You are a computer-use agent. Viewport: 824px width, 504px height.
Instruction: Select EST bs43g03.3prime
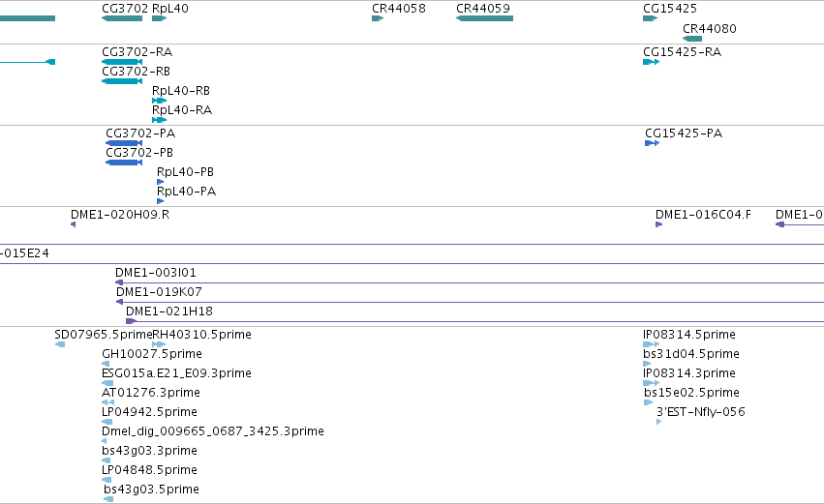tap(107, 460)
